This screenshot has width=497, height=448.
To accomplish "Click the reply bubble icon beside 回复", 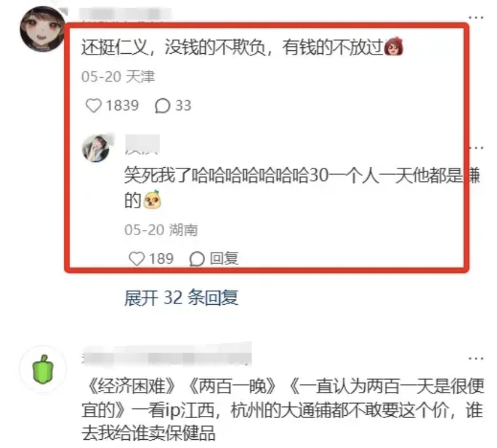I will point(197,259).
